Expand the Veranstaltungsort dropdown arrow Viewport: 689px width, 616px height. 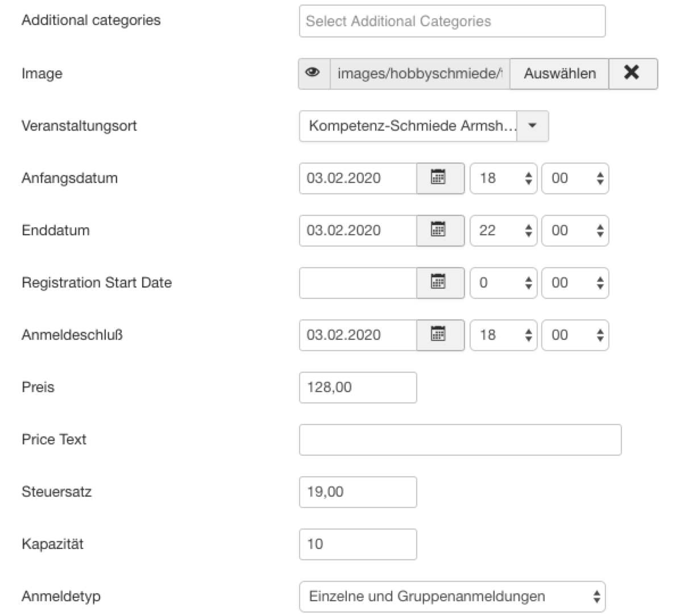coord(533,126)
